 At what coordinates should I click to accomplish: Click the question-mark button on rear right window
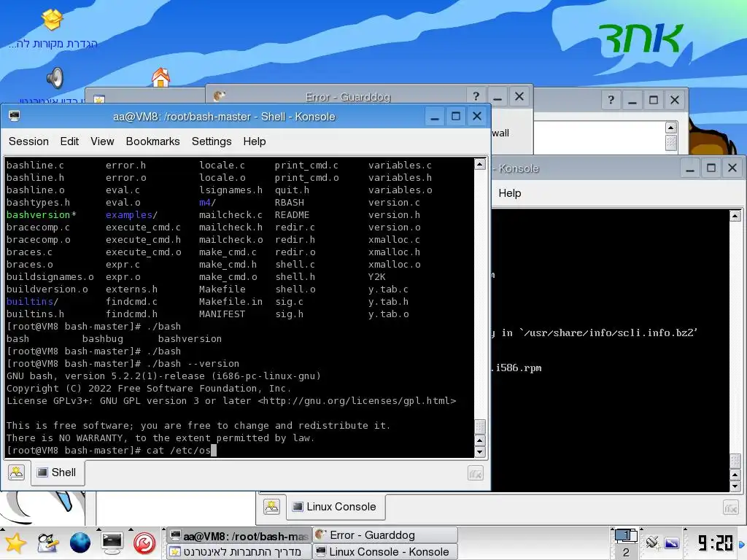coord(611,100)
